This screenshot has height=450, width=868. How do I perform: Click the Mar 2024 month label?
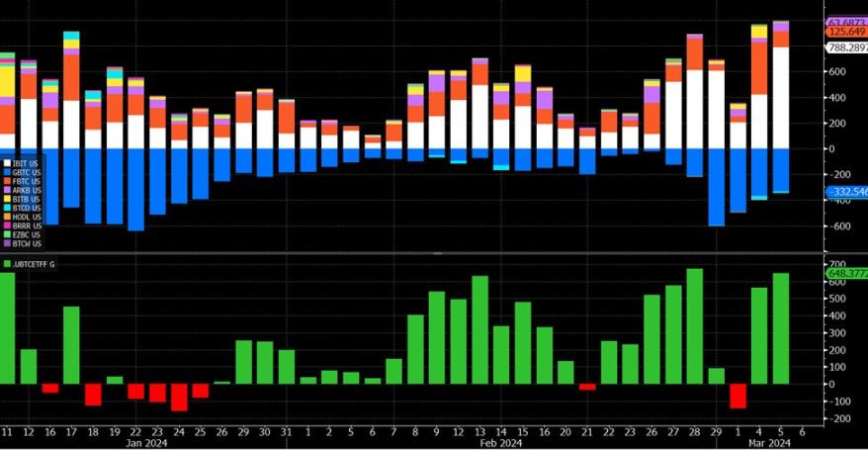click(769, 443)
